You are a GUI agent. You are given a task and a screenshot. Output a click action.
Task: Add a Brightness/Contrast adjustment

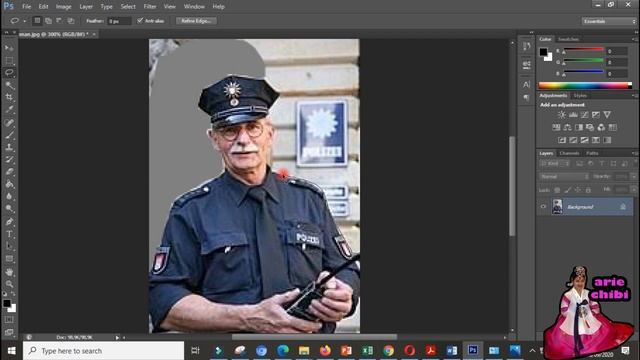tap(562, 115)
